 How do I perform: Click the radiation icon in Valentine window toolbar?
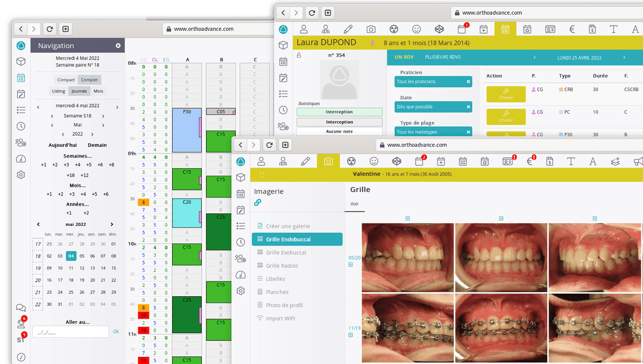351,161
